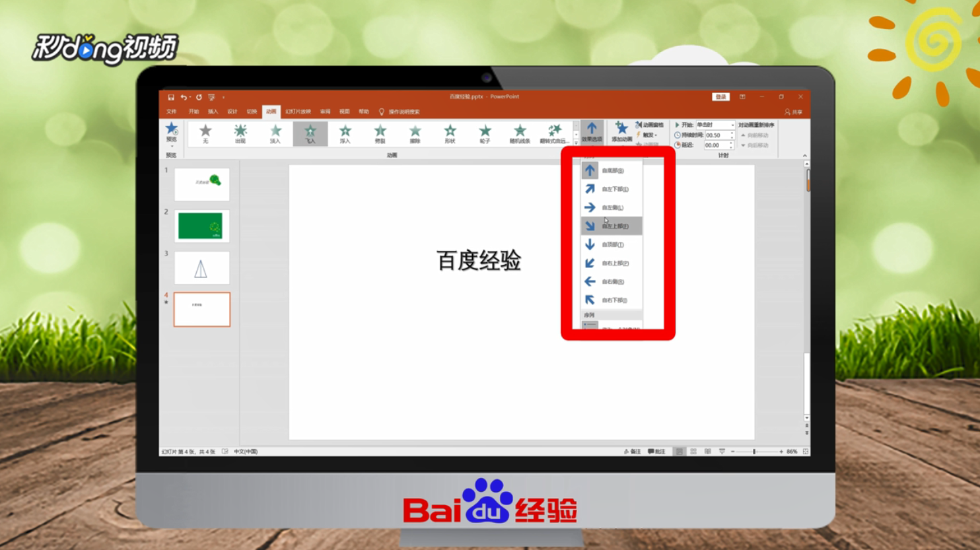This screenshot has height=550, width=980.
Task: Select slide 3 thumbnail in the panel
Action: pos(201,267)
